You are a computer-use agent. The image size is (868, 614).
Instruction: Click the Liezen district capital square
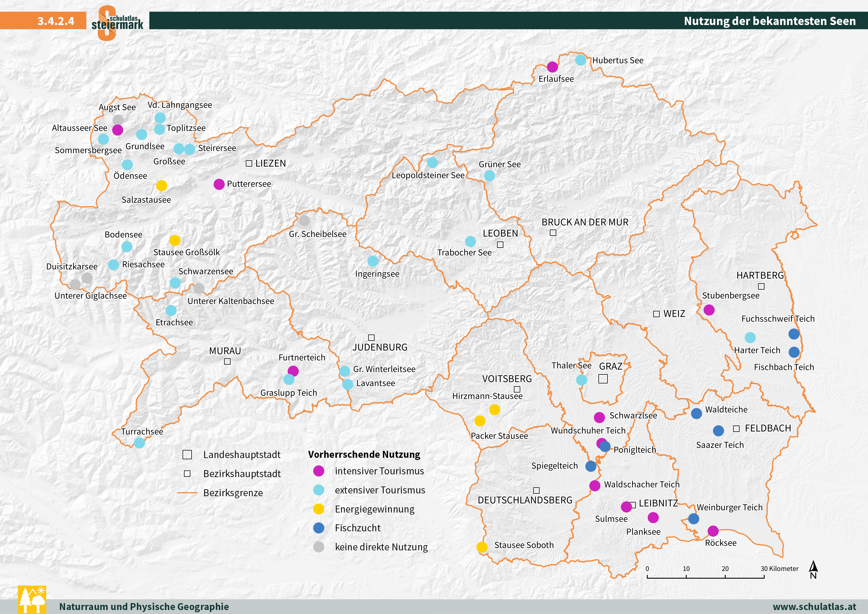pyautogui.click(x=249, y=163)
